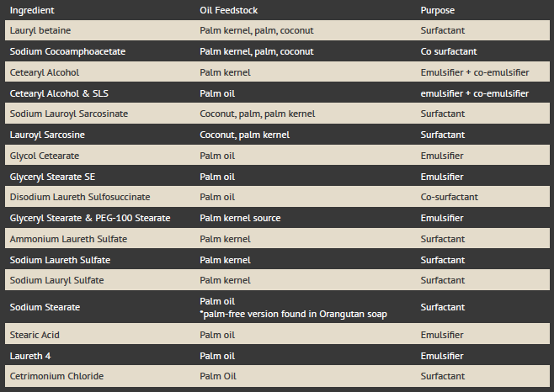Click Sodium Laureth Sulfate entry
The image size is (554, 392).
pyautogui.click(x=60, y=260)
